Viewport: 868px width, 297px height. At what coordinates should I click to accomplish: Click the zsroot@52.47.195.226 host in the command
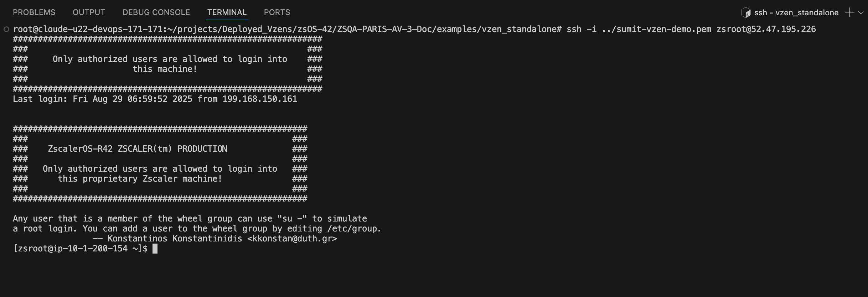pyautogui.click(x=766, y=29)
